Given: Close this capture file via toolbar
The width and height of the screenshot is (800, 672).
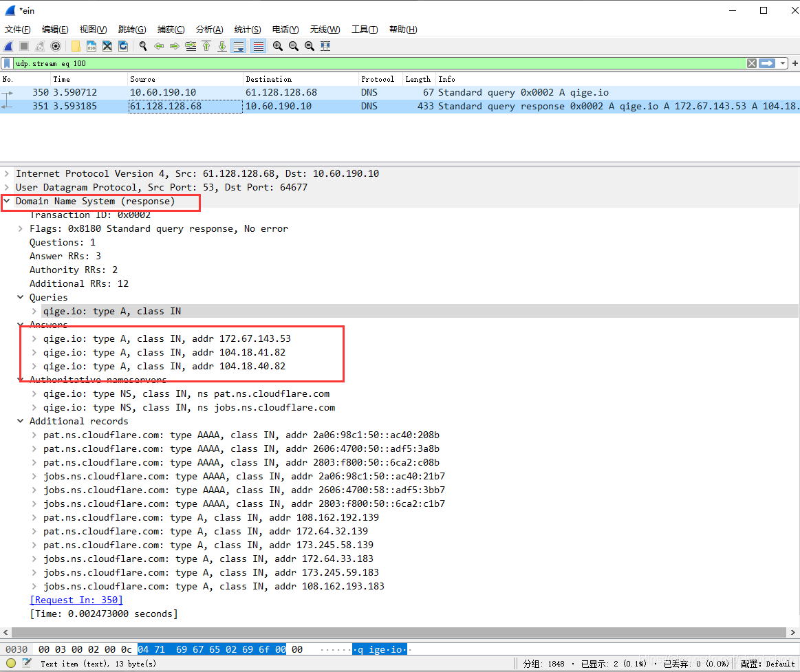Looking at the screenshot, I should point(107,47).
